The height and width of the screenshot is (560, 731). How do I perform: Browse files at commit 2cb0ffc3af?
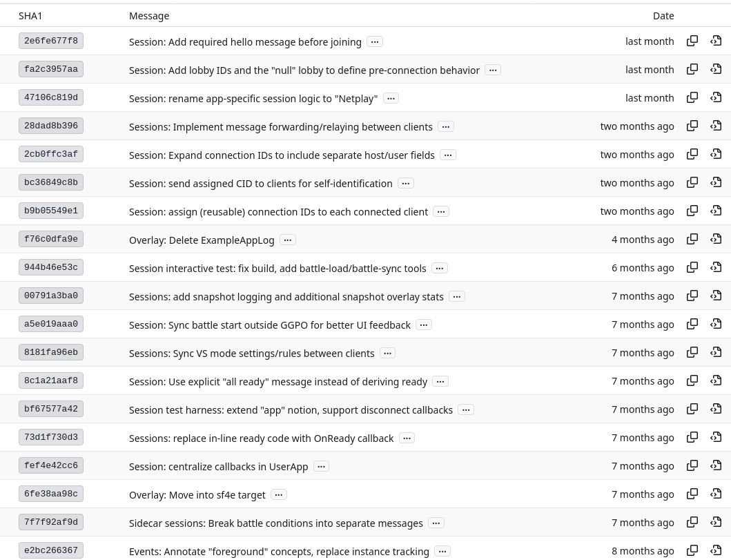pos(716,154)
